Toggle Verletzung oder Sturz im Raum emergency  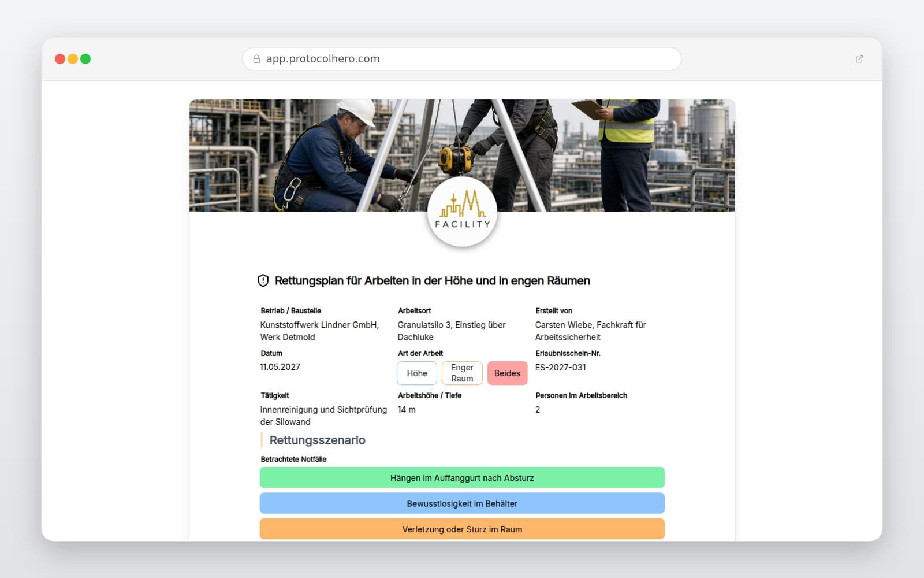(x=462, y=529)
